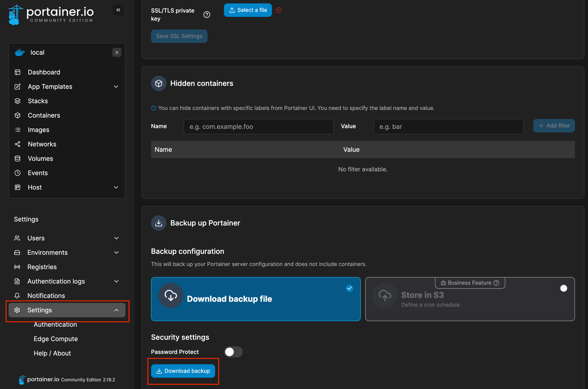Click the Notifications menu label
Screen dimensions: 588x389
[x=46, y=296]
